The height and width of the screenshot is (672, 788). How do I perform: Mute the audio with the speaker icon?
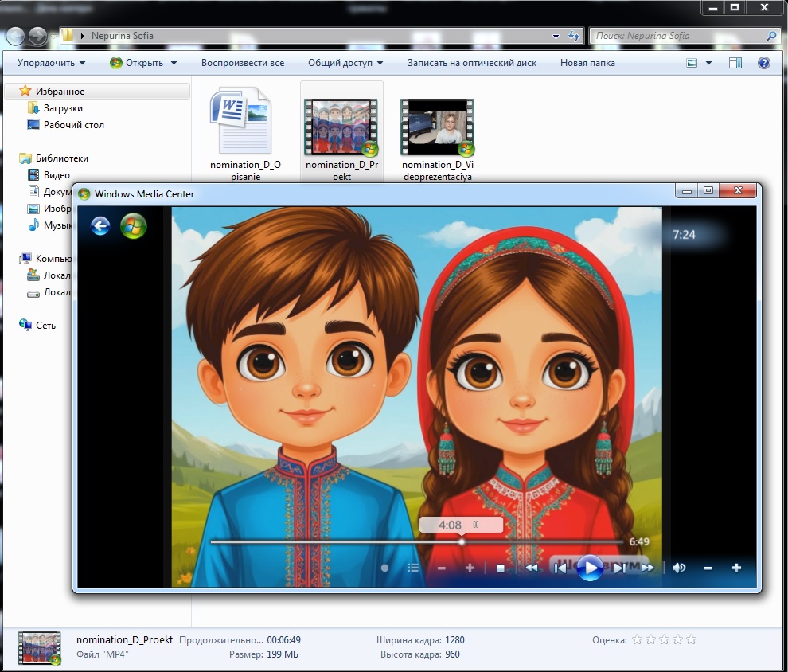coord(679,568)
